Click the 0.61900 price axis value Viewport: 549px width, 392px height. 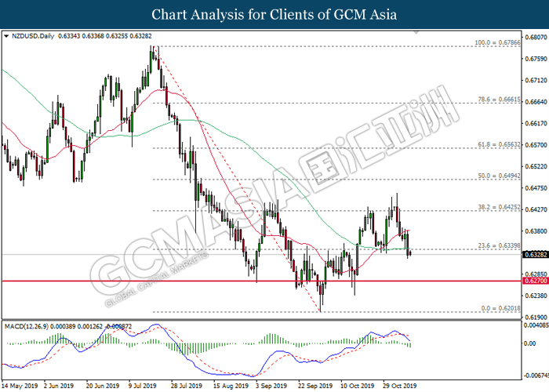coord(536,318)
